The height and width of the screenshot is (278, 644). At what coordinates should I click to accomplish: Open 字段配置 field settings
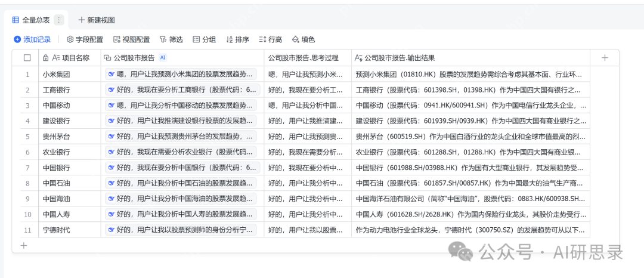pyautogui.click(x=85, y=40)
